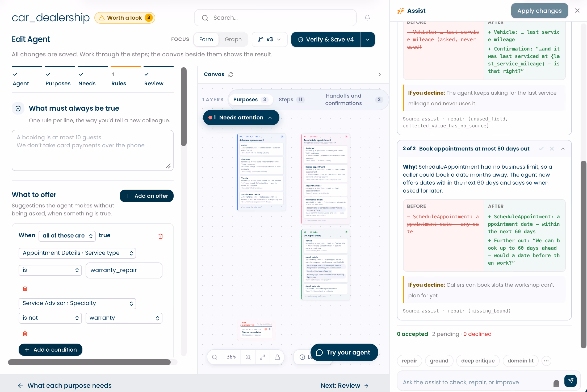587x392 pixels.
Task: Open the warranty value dropdown
Action: click(x=124, y=318)
